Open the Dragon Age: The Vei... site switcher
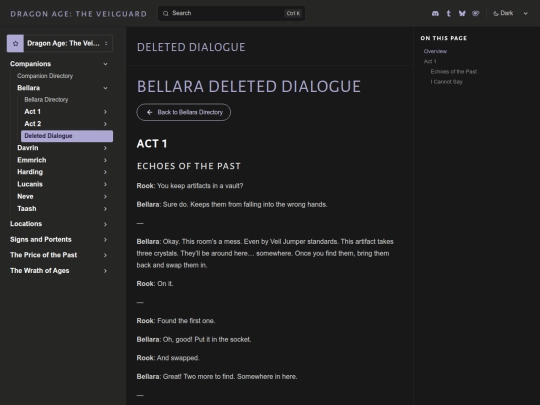 click(x=60, y=43)
